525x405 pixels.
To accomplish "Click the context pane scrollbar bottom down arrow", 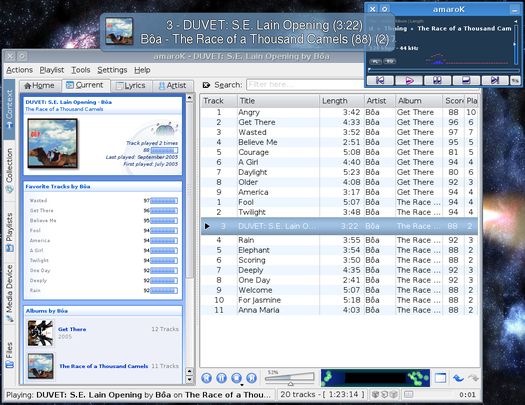I will pyautogui.click(x=190, y=380).
